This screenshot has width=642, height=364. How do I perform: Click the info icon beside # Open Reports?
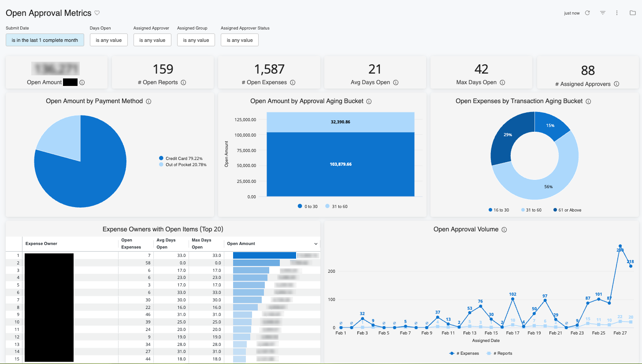[184, 82]
